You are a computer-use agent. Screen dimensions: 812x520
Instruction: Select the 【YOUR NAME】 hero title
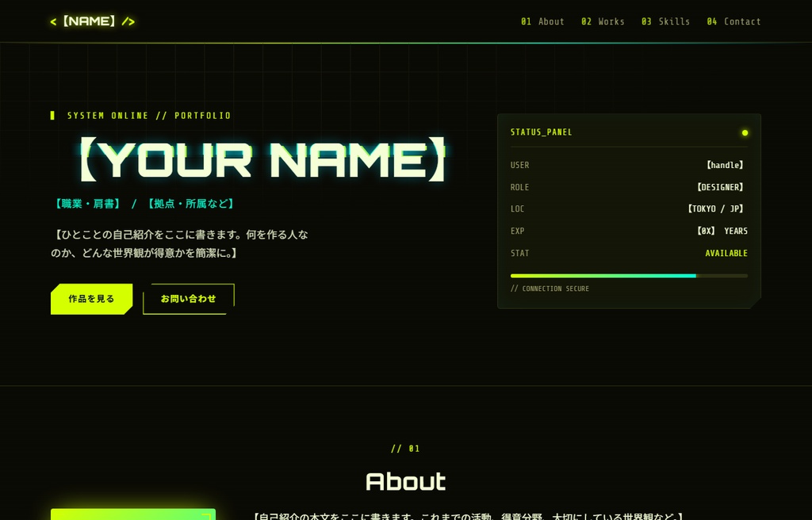coord(262,159)
